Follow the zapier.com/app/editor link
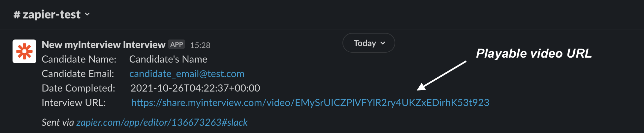This screenshot has height=133, width=644. pos(162,122)
